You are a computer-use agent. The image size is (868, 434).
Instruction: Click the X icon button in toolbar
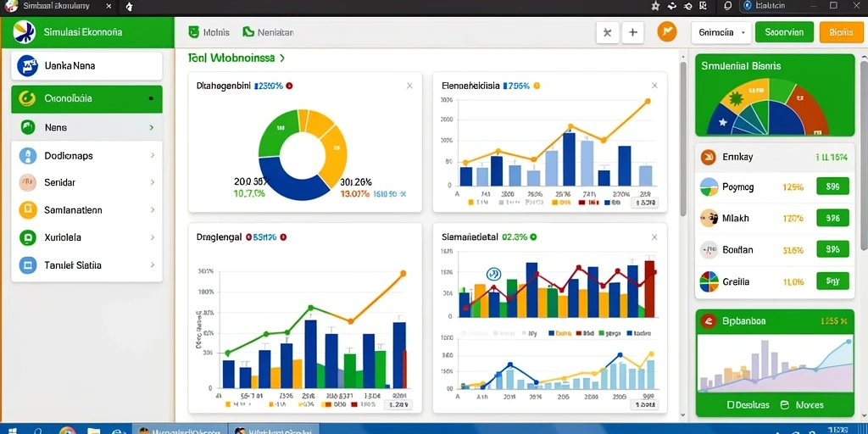point(607,33)
